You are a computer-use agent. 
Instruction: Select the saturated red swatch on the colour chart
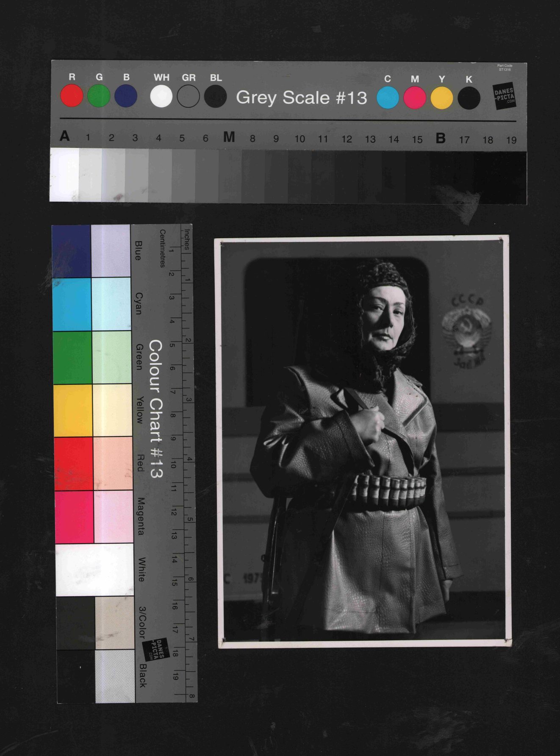pyautogui.click(x=74, y=463)
